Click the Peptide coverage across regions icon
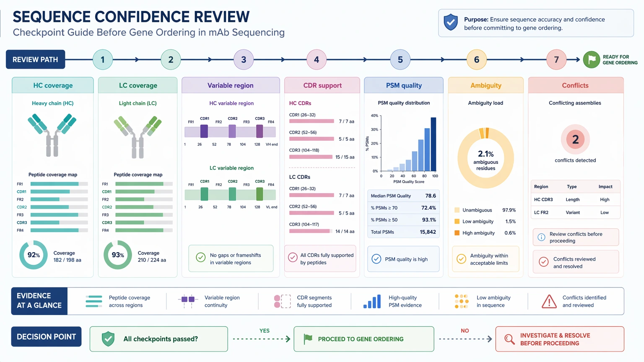 (x=94, y=301)
